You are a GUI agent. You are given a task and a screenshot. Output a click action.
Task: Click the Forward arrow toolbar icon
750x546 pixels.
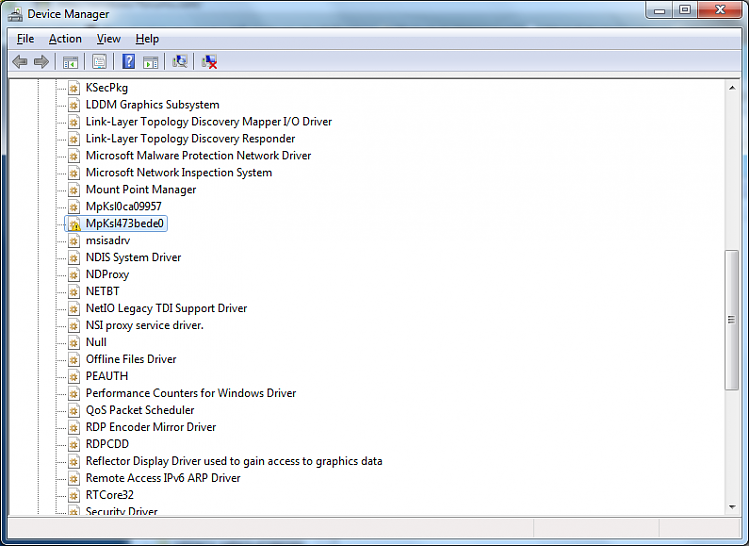[x=42, y=62]
